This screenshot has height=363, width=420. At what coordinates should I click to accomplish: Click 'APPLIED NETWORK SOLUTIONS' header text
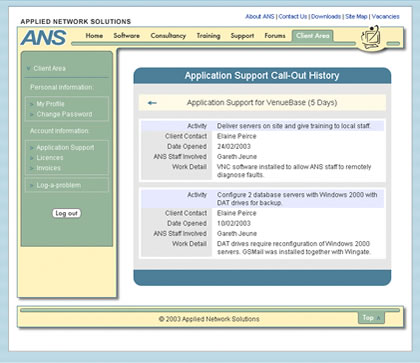76,22
